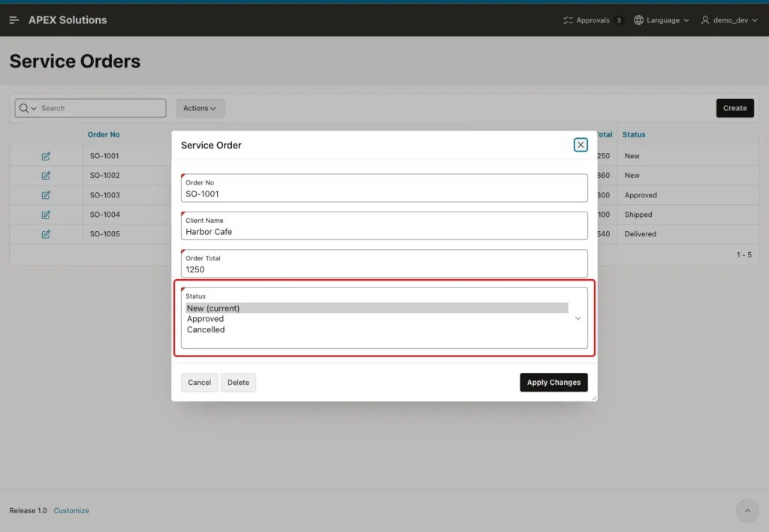Click the dialog Cancel button
This screenshot has height=532, width=769.
[199, 383]
